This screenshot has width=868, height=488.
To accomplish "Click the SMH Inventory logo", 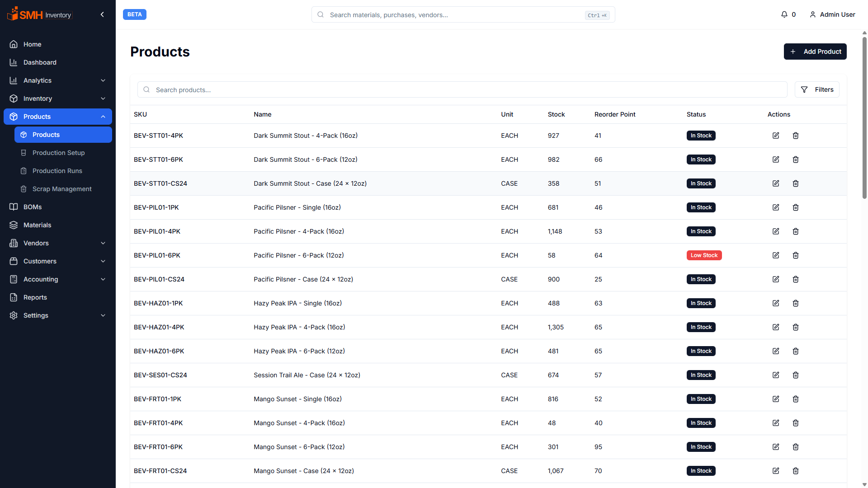I will point(40,14).
